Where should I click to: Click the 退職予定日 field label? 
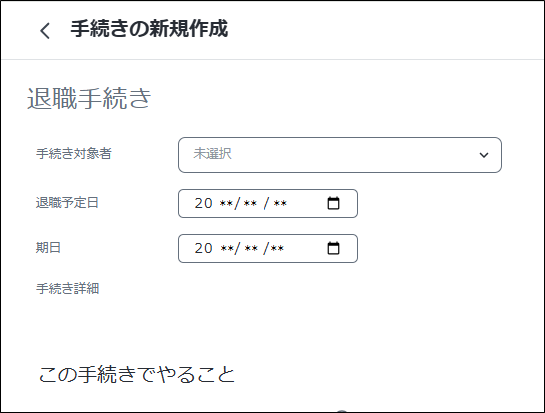click(x=67, y=202)
